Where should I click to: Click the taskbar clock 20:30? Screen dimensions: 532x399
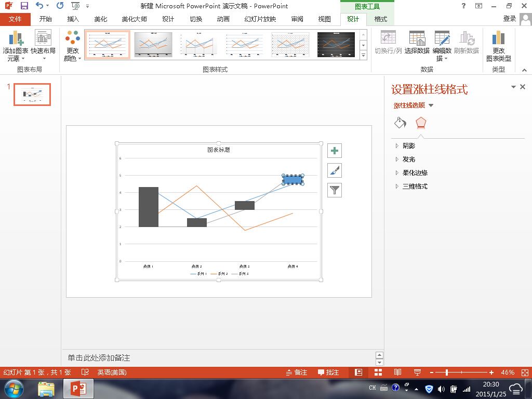click(491, 384)
